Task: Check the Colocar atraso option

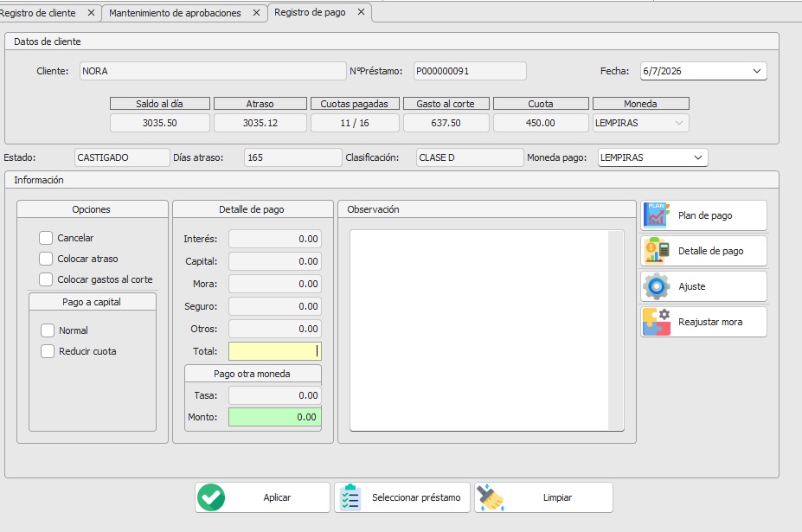Action: click(x=46, y=259)
